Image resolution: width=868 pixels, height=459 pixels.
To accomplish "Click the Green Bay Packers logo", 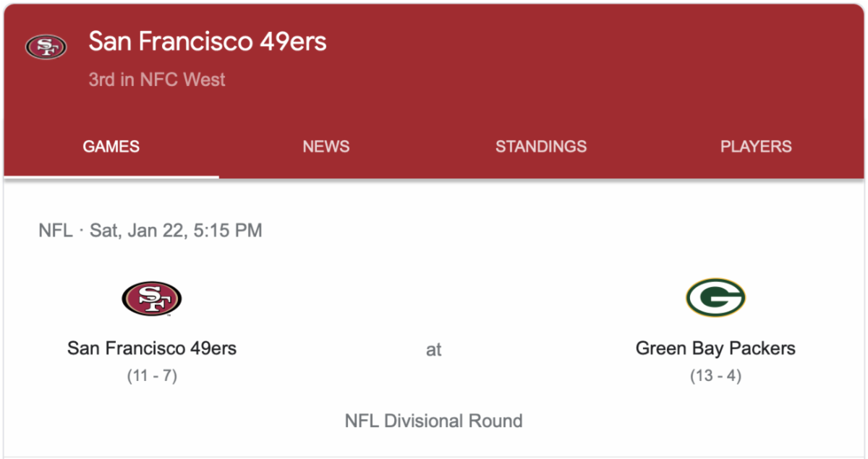I will click(715, 298).
